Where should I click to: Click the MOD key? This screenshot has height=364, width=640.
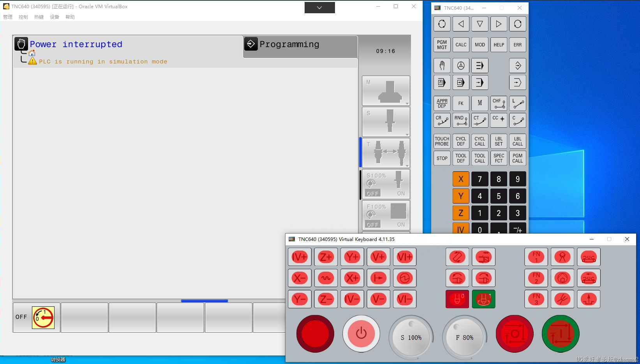coord(480,45)
